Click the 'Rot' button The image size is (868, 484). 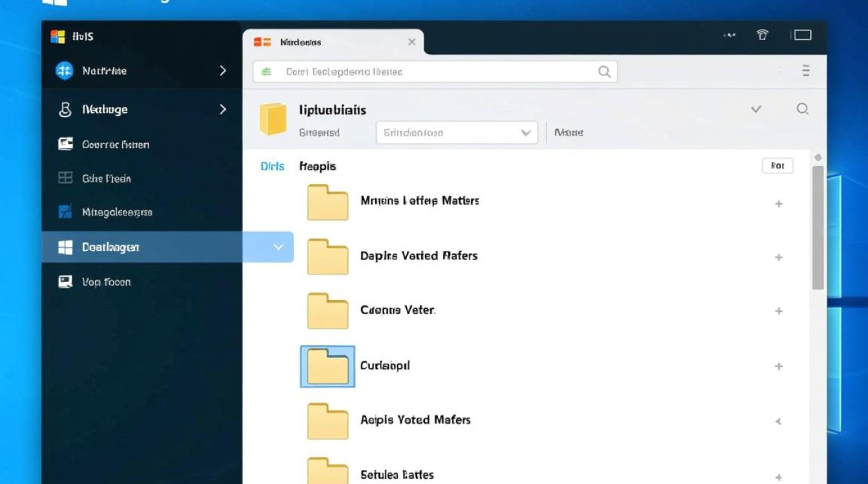778,166
